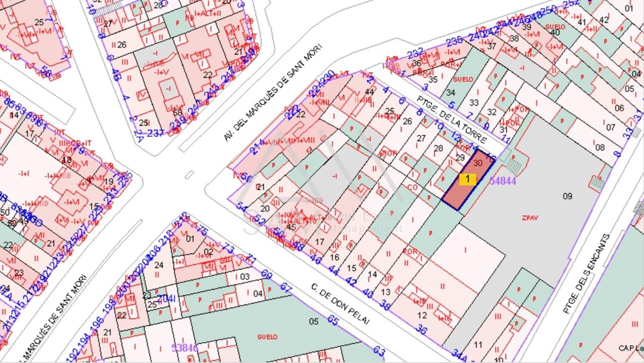Screen dimensions: 644x363
Task: Click the purple block number 53846
Action: coord(185,348)
